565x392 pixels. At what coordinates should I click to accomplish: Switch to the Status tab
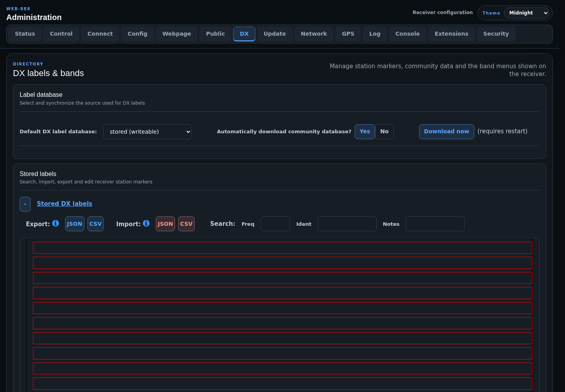tap(25, 34)
